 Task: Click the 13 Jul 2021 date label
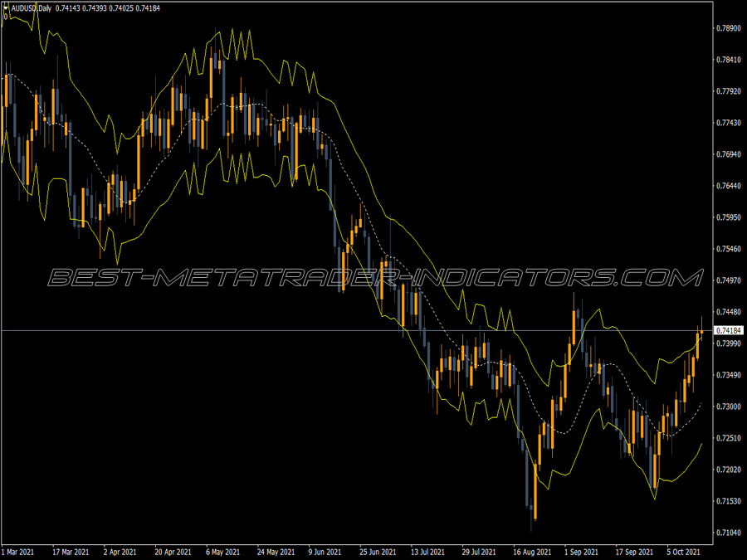[x=427, y=552]
